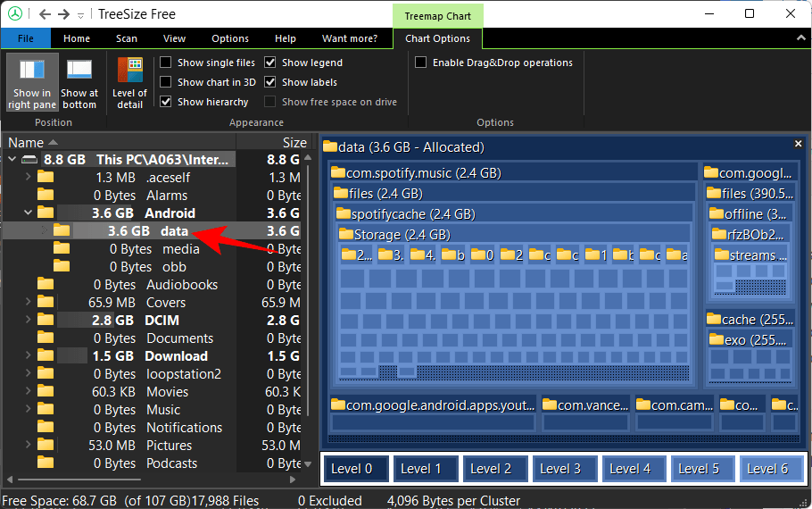812x509 pixels.
Task: Switch to the Scan ribbon tab
Action: click(x=127, y=38)
